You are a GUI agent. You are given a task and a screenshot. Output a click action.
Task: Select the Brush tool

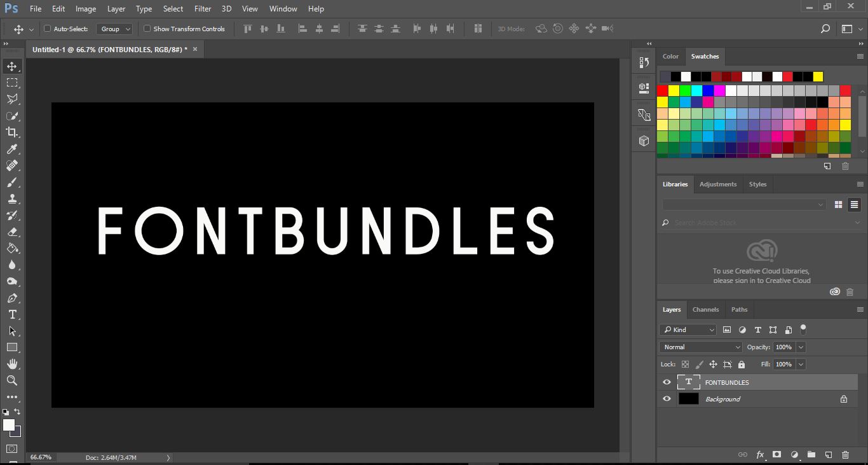tap(12, 182)
